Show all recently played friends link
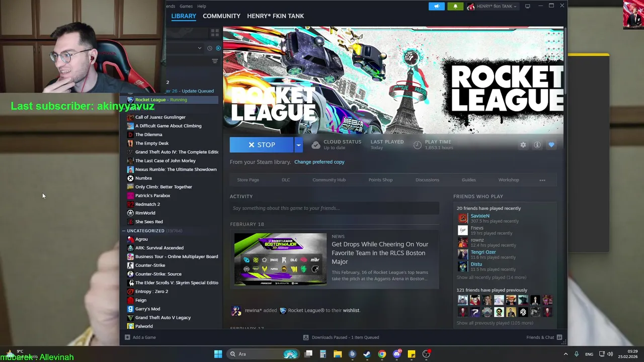This screenshot has width=644, height=362. tap(492, 278)
